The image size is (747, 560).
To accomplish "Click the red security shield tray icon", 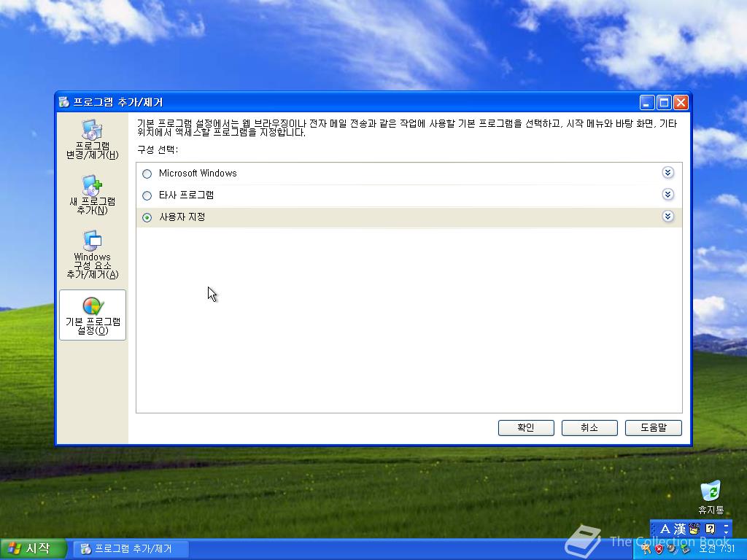I will [659, 549].
